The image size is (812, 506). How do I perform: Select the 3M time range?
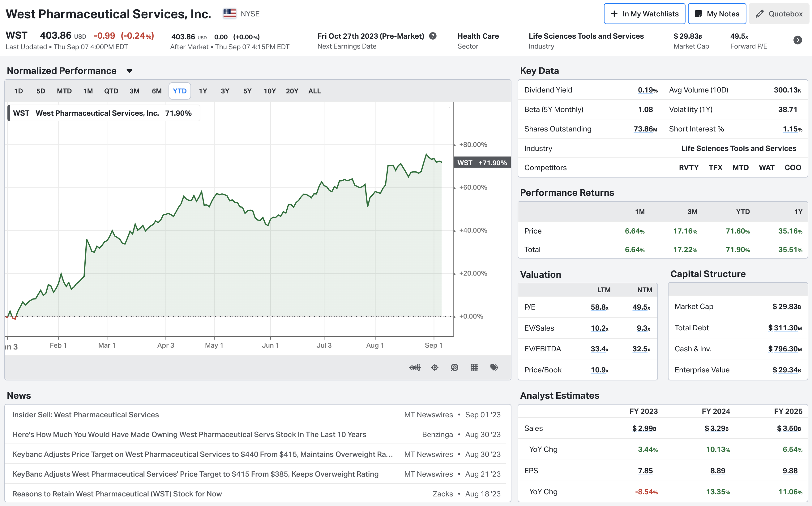pyautogui.click(x=135, y=91)
